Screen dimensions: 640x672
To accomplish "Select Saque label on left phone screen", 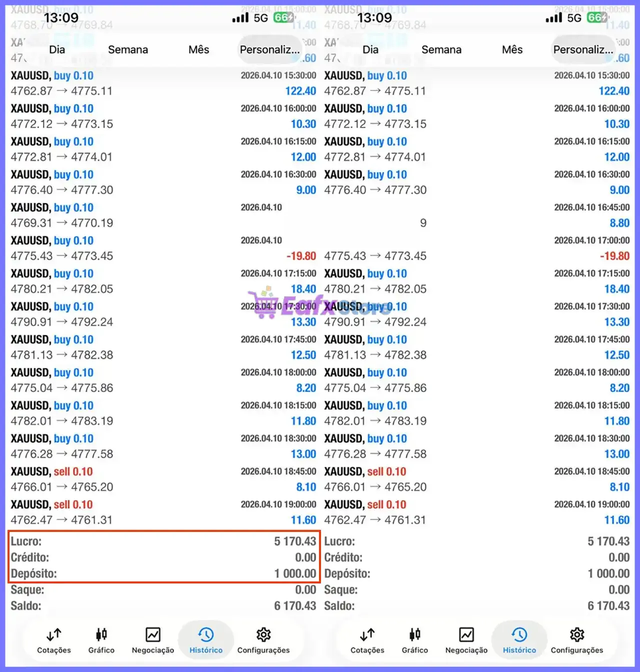I will click(27, 590).
